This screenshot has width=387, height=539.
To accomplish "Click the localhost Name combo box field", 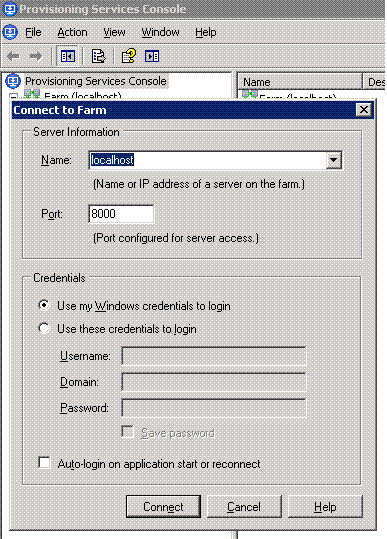I will tap(215, 160).
